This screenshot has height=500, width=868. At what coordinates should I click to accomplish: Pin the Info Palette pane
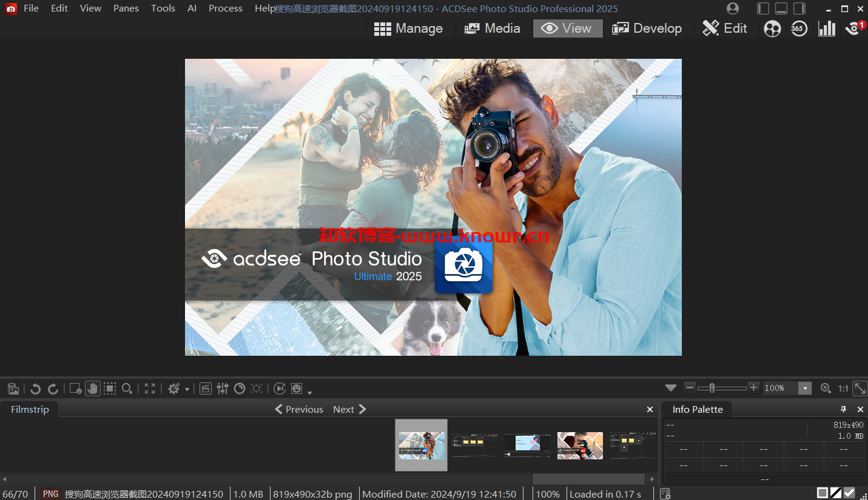843,410
